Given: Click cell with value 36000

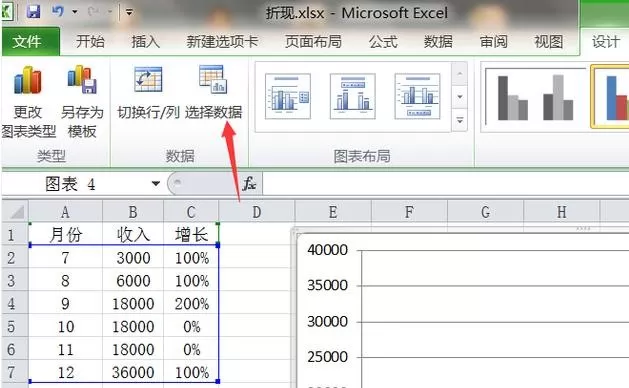Looking at the screenshot, I should (x=133, y=372).
